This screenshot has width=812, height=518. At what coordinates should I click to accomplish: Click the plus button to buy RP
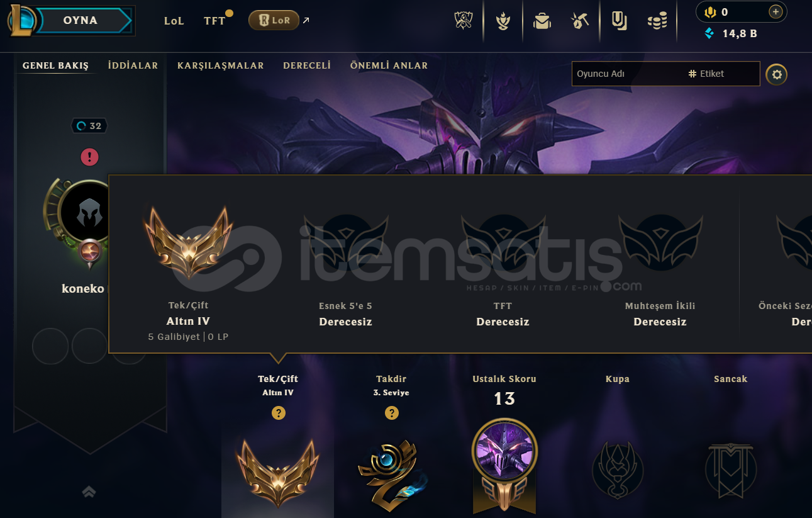tap(776, 11)
